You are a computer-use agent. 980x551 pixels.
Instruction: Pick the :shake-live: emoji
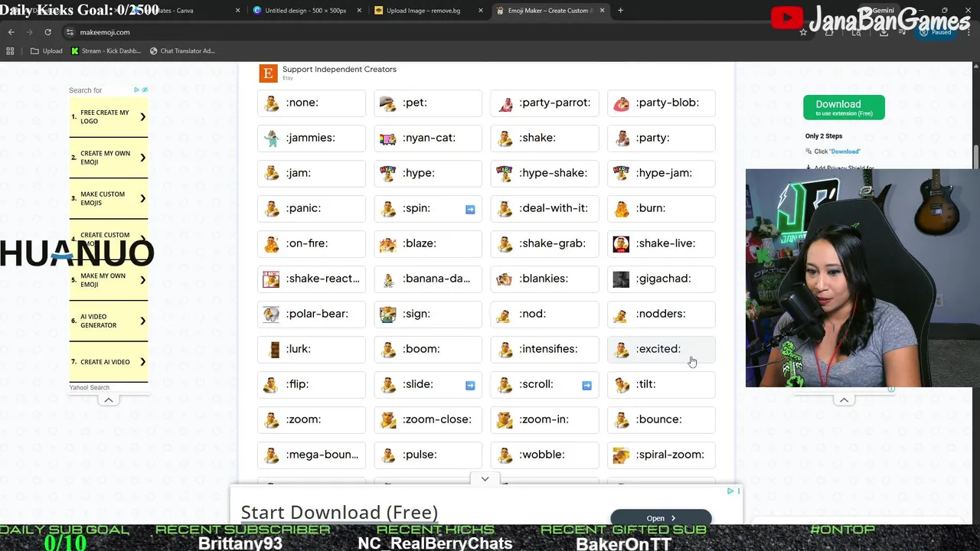(x=661, y=243)
